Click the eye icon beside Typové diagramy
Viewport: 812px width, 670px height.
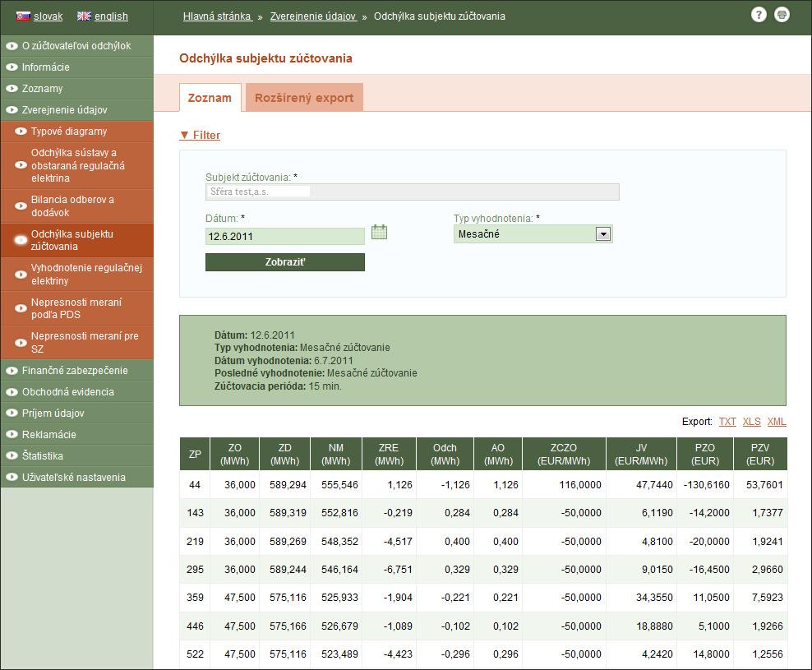click(x=21, y=131)
